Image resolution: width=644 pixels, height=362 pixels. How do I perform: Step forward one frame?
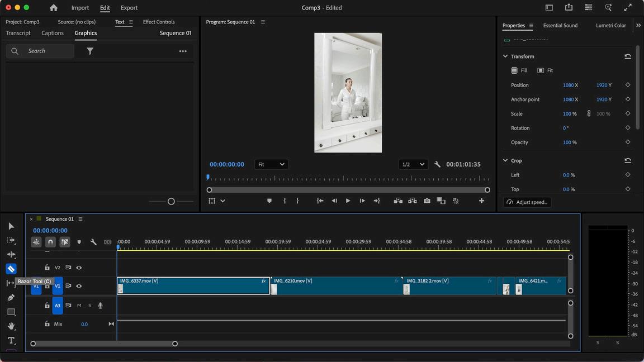click(362, 201)
